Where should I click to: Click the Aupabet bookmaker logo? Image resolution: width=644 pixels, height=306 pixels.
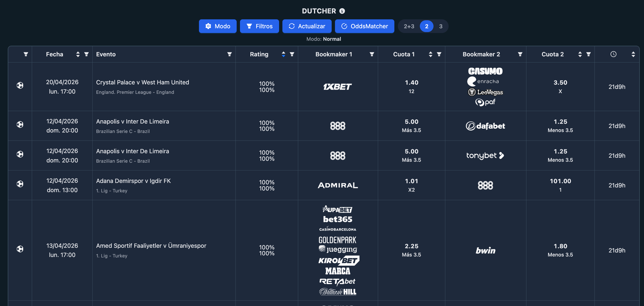tap(338, 209)
